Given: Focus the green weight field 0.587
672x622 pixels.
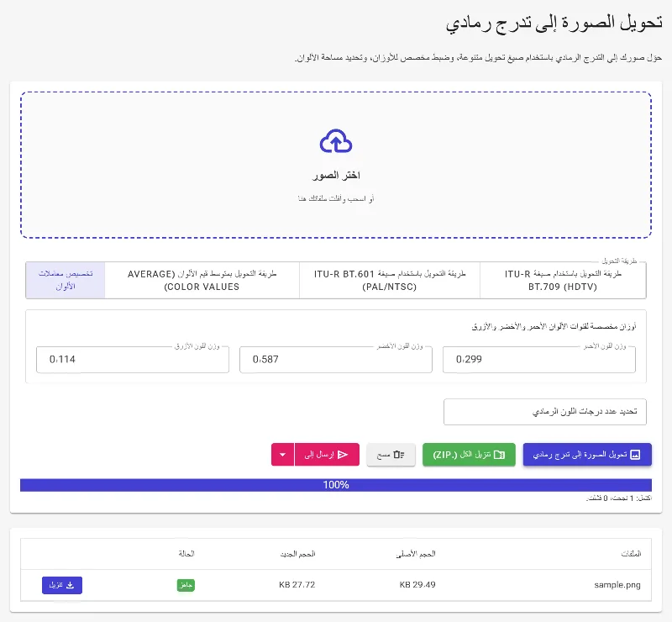Looking at the screenshot, I should [336, 360].
